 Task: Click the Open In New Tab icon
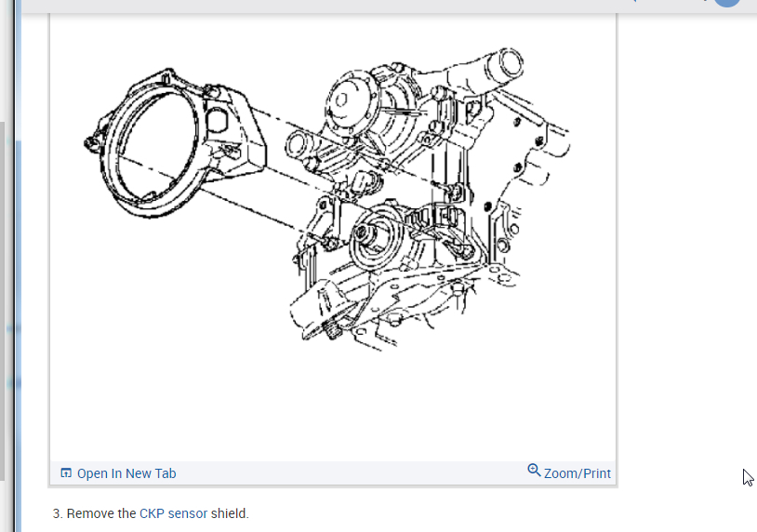pos(66,472)
